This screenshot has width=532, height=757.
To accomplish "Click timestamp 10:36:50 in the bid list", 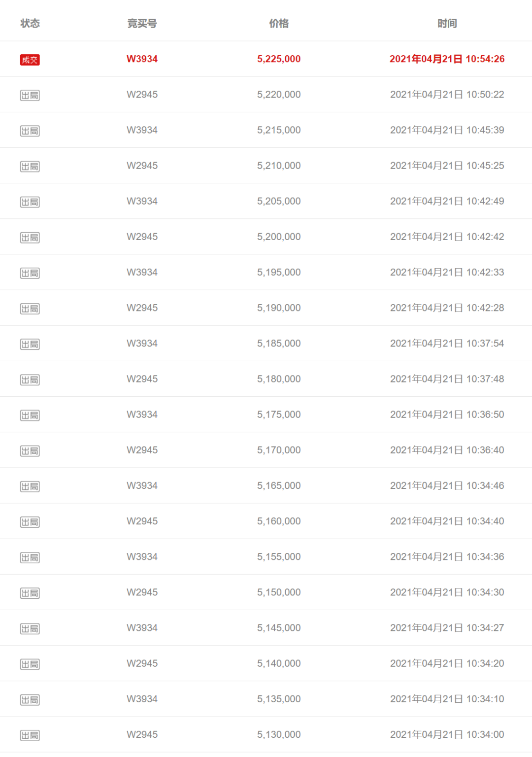I will [447, 414].
